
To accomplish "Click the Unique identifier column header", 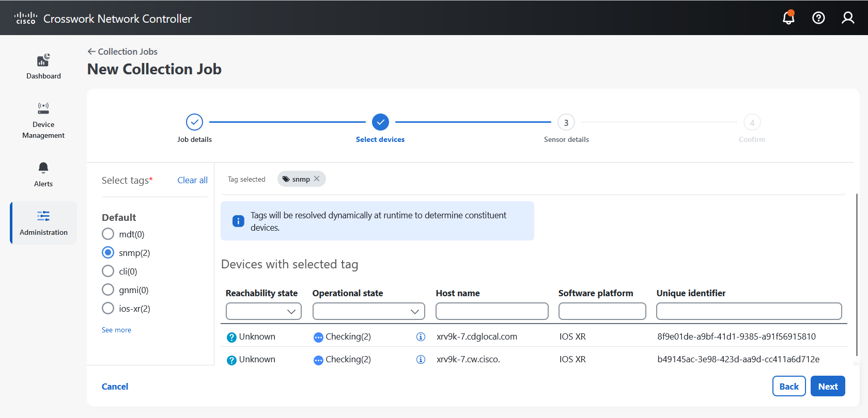I will (x=691, y=293).
